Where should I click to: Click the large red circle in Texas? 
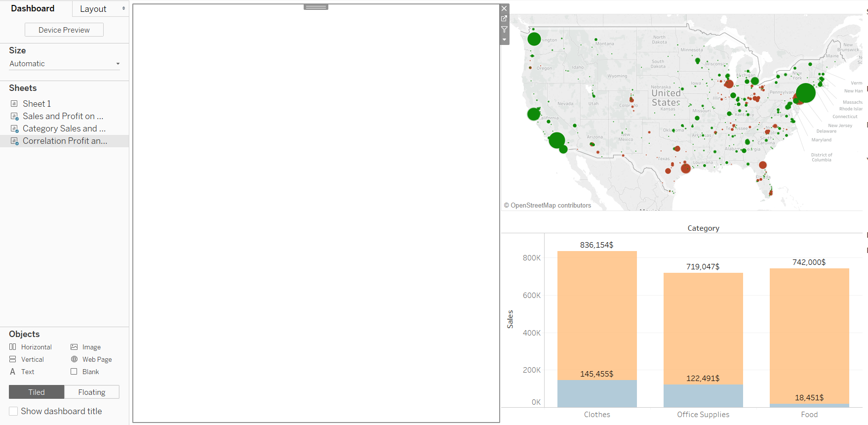click(685, 169)
